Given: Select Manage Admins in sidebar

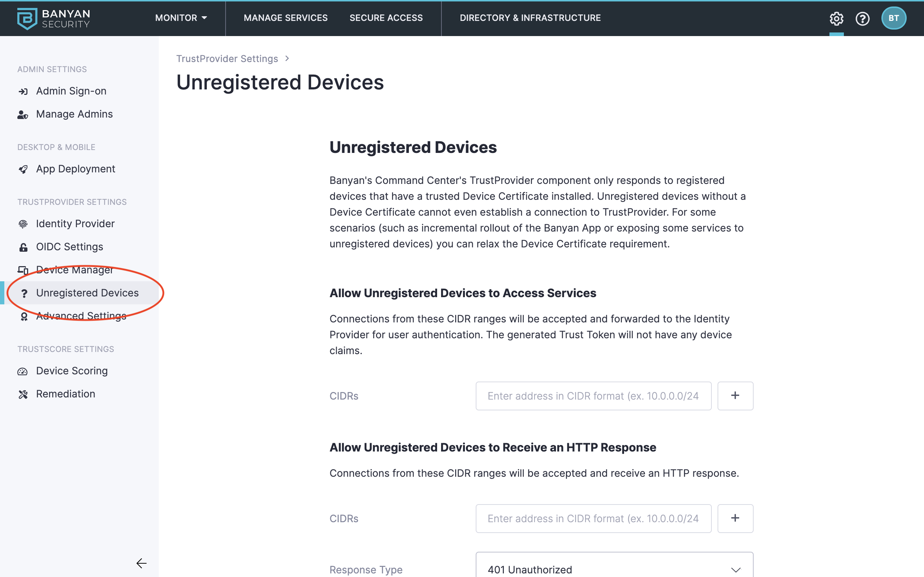Looking at the screenshot, I should tap(74, 114).
